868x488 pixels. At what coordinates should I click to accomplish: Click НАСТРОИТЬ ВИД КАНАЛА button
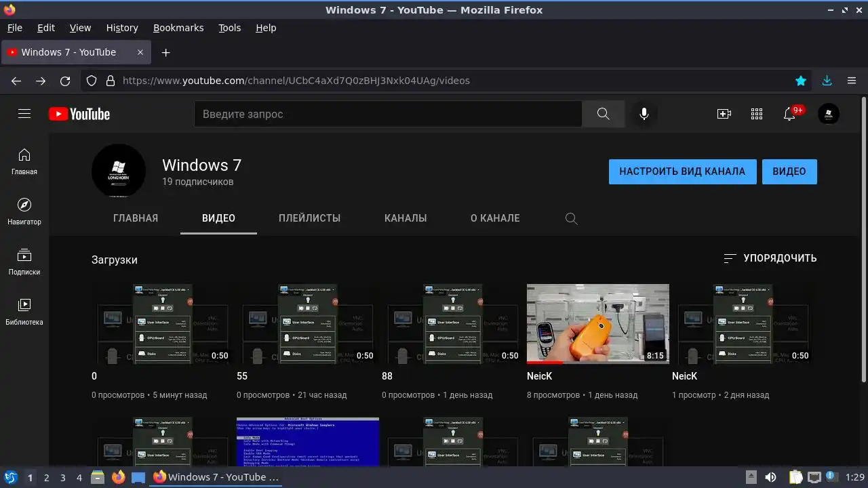click(682, 171)
